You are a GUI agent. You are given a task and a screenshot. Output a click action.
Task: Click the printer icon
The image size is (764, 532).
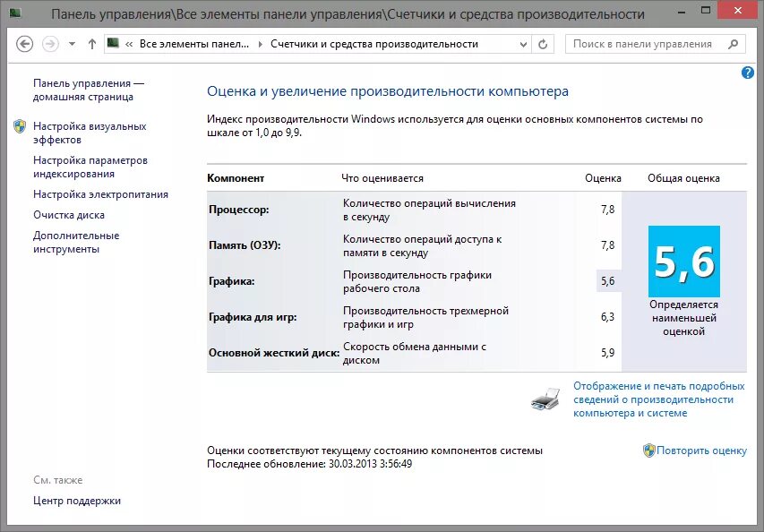545,399
